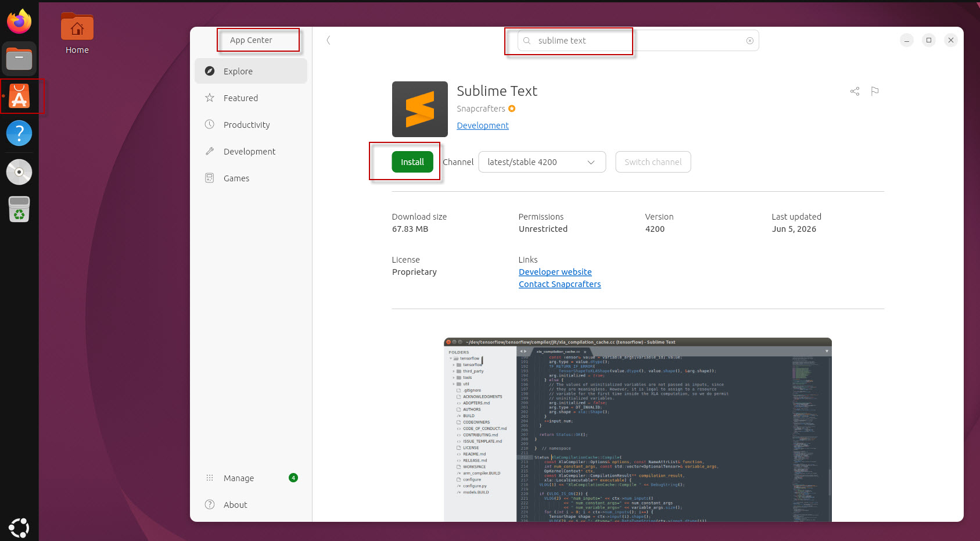Viewport: 980px width, 541px height.
Task: Go back using the back arrow
Action: [x=328, y=40]
